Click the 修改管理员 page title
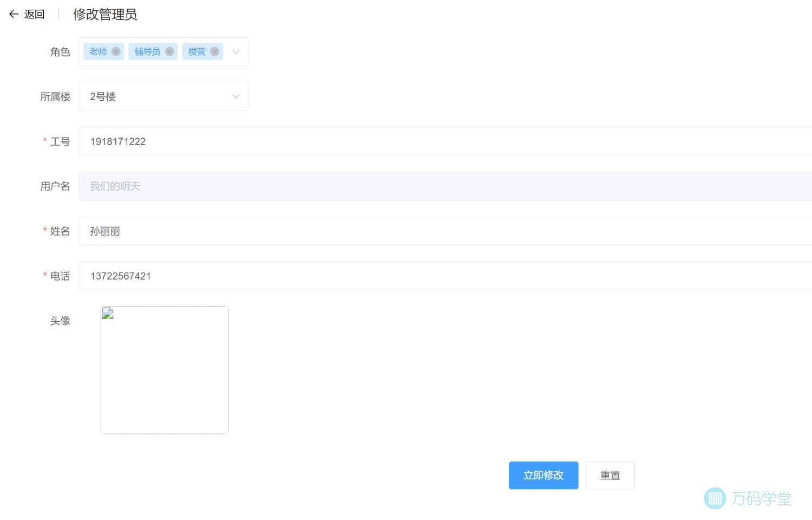Image resolution: width=812 pixels, height=520 pixels. [x=105, y=15]
